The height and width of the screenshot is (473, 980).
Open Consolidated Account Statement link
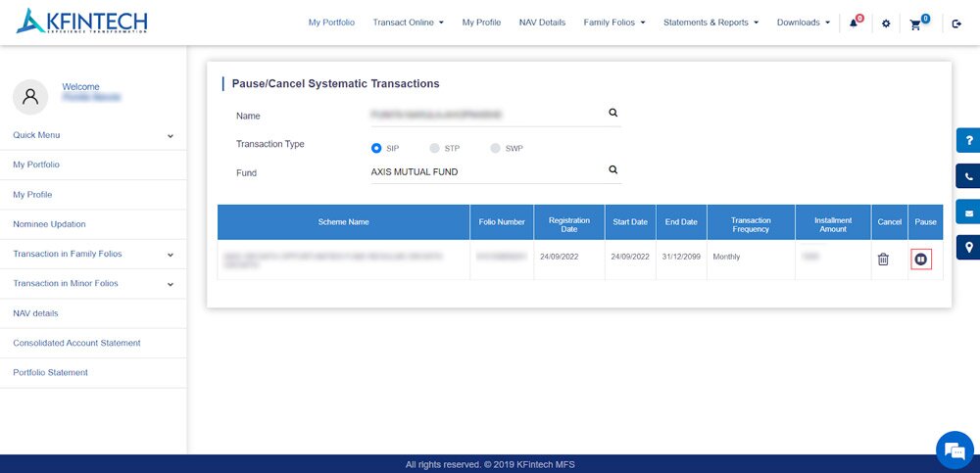click(76, 343)
